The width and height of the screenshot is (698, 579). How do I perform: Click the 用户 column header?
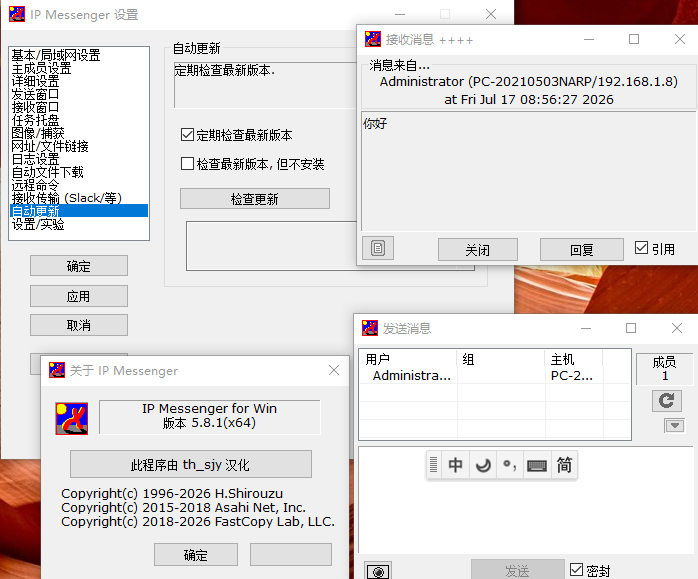pyautogui.click(x=408, y=359)
